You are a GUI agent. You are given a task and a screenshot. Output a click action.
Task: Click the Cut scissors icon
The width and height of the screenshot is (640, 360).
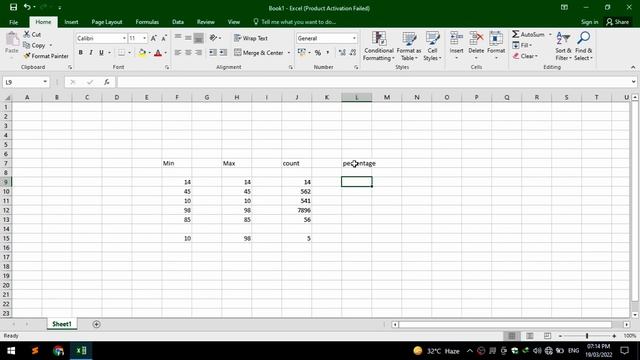27,34
